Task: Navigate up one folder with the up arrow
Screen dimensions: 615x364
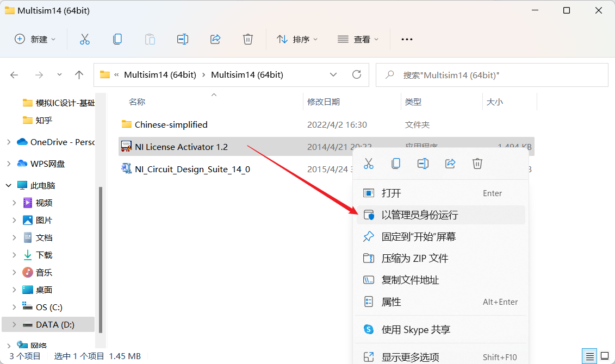Action: point(79,74)
